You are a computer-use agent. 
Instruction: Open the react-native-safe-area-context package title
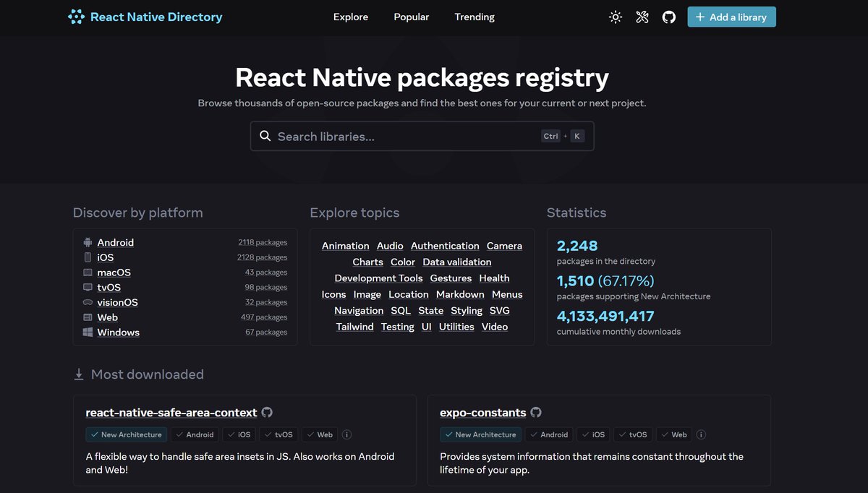tap(171, 413)
